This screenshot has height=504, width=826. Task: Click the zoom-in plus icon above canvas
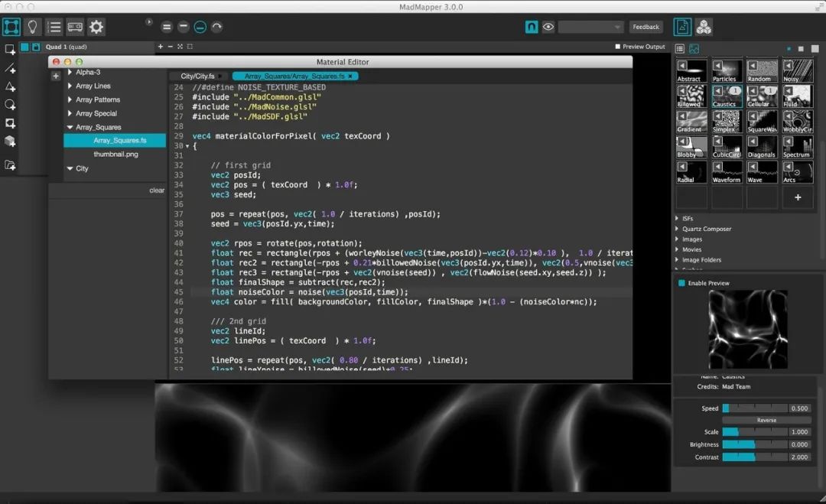pyautogui.click(x=160, y=47)
